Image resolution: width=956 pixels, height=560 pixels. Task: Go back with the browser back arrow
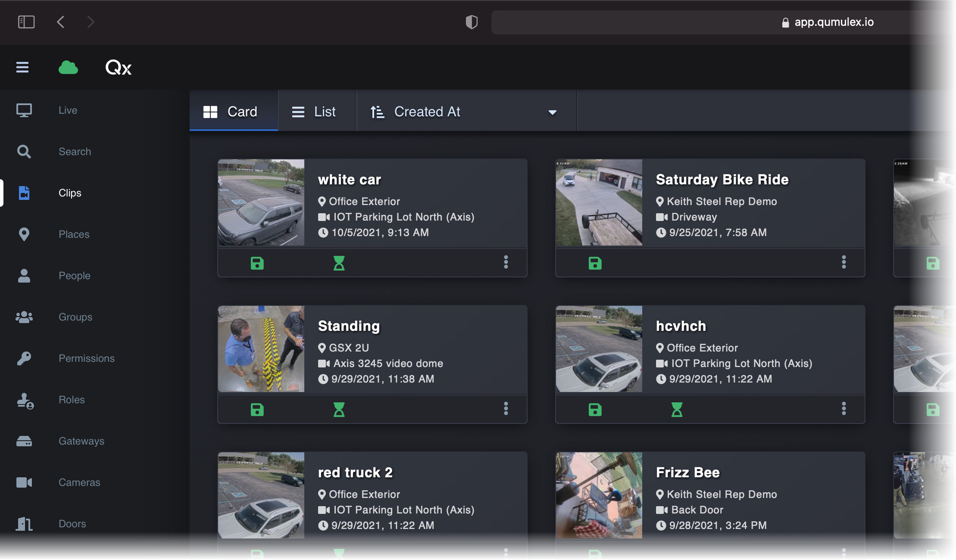tap(61, 22)
